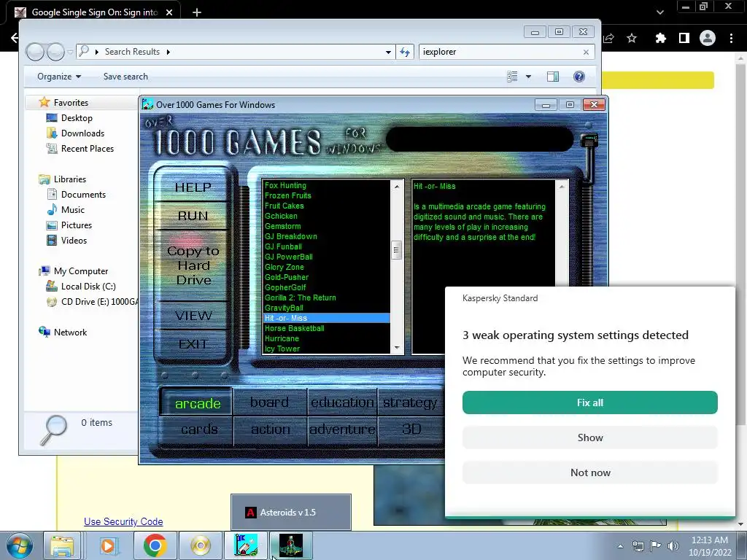The height and width of the screenshot is (560, 747).
Task: Open Chrome from the taskbar
Action: [155, 545]
